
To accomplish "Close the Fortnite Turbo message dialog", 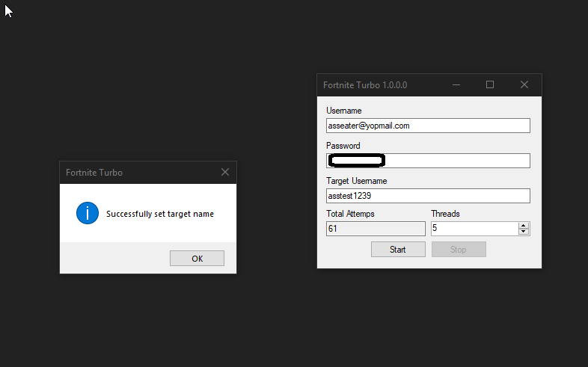I will pyautogui.click(x=225, y=172).
